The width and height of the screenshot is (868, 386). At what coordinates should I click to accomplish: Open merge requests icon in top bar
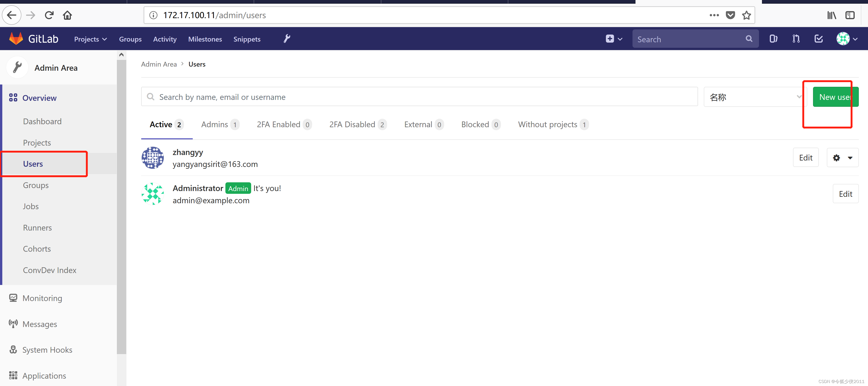pyautogui.click(x=796, y=39)
